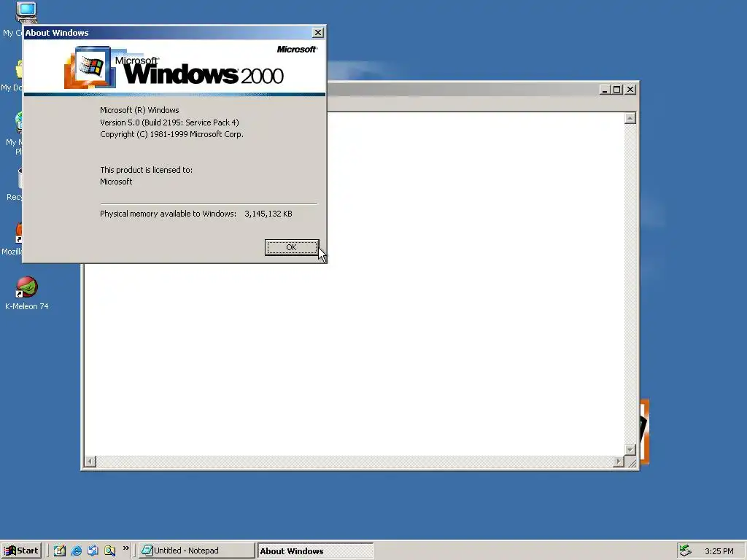
Task: Expand the quick launch overflow chevron
Action: [125, 548]
